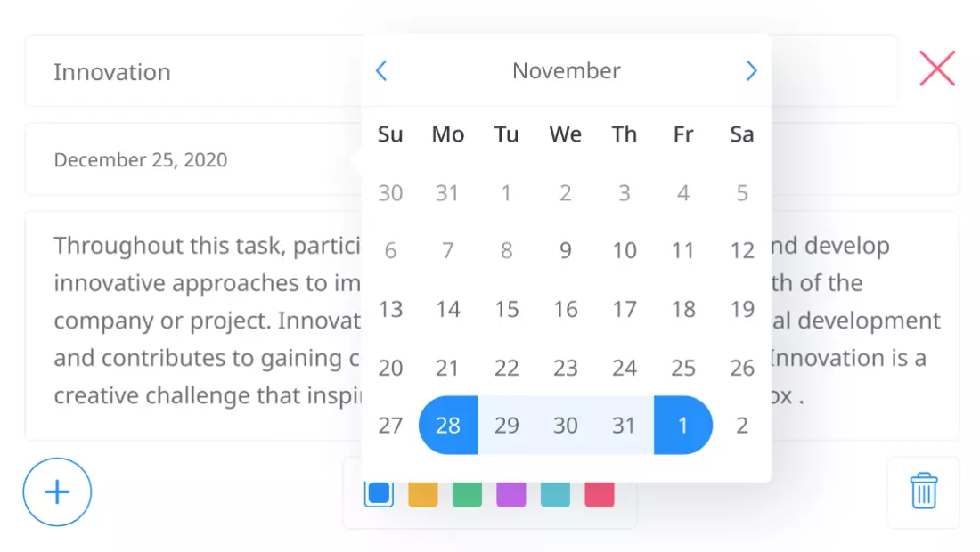Viewport: 980px width, 552px height.
Task: Click November header to change month
Action: click(566, 70)
